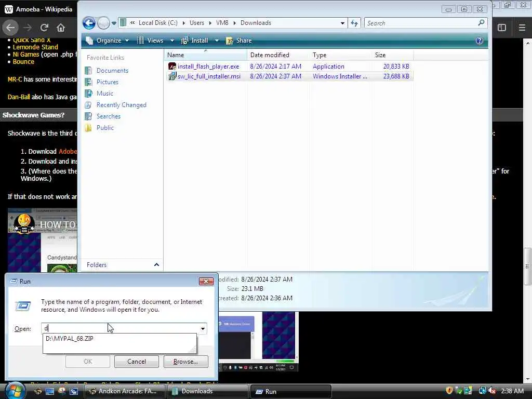Image resolution: width=532 pixels, height=399 pixels.
Task: Click the browser page vertical scrollbar thumb
Action: [527, 267]
